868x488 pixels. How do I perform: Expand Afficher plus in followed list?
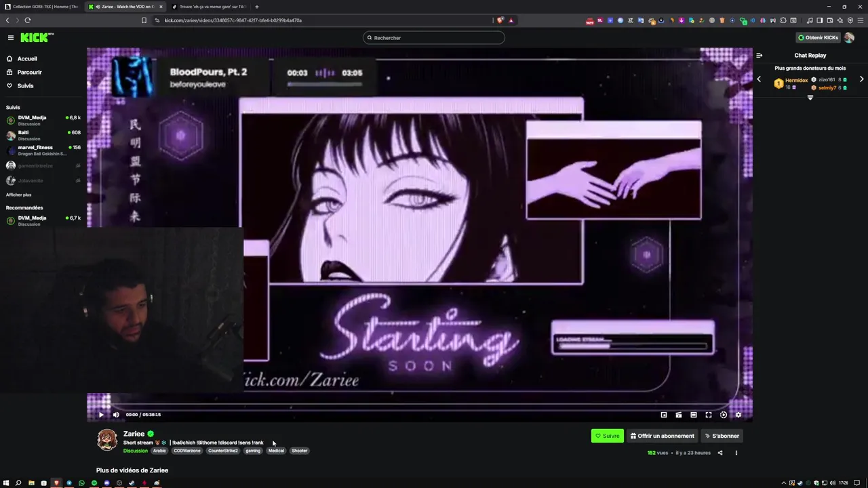point(19,195)
